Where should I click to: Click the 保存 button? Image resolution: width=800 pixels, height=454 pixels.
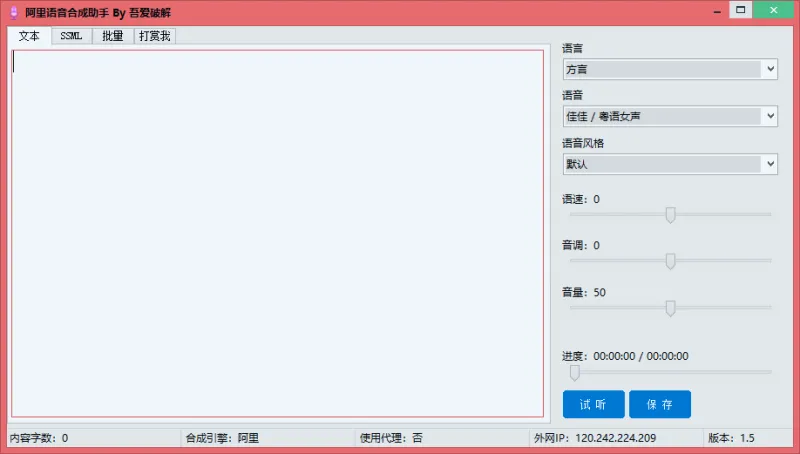coord(660,404)
